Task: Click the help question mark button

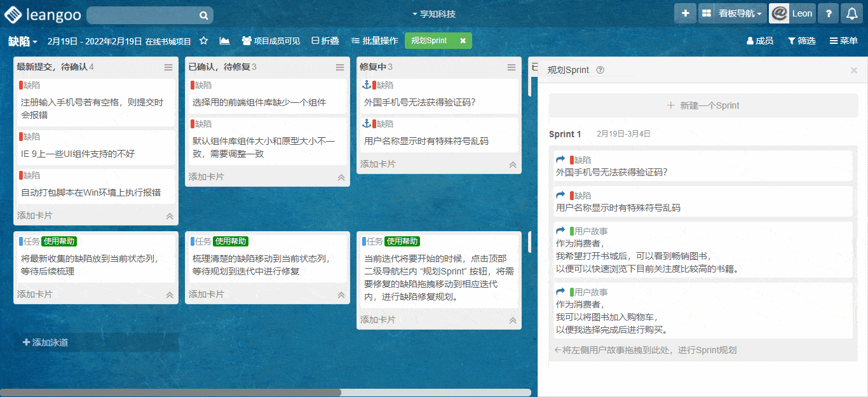Action: click(x=829, y=13)
